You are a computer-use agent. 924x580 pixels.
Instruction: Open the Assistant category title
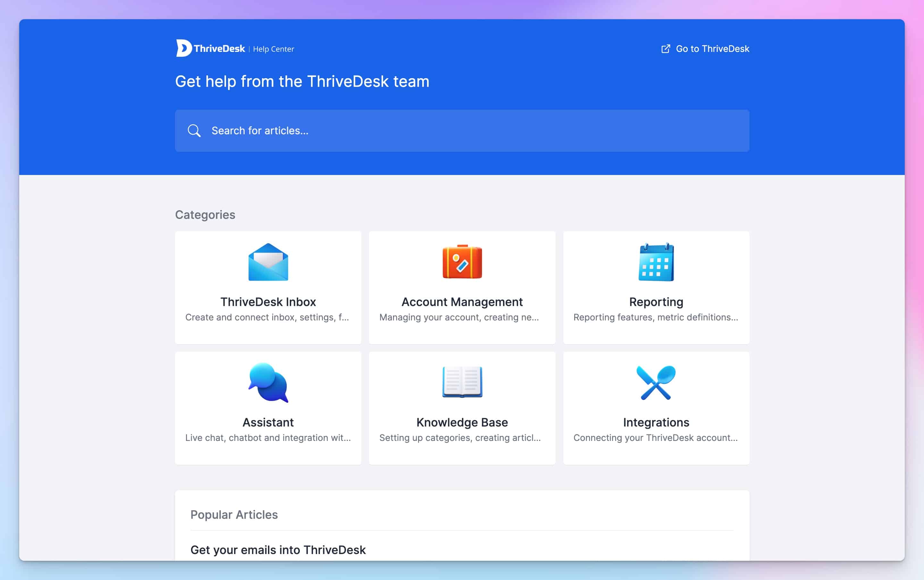[268, 422]
